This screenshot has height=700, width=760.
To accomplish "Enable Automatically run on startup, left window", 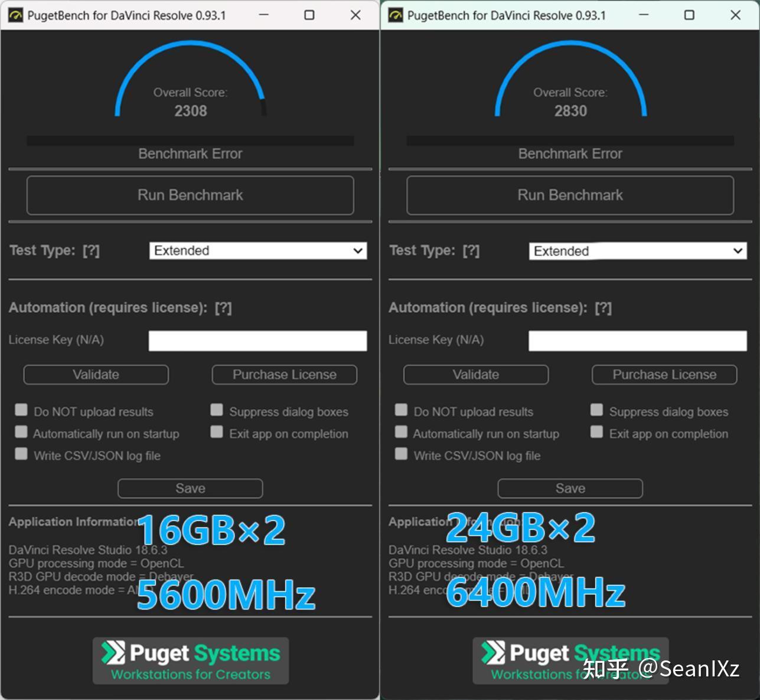I will coord(21,432).
